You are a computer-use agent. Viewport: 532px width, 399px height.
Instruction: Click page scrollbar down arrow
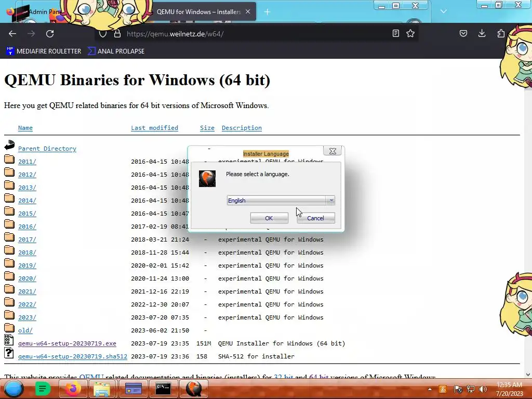pos(528,375)
